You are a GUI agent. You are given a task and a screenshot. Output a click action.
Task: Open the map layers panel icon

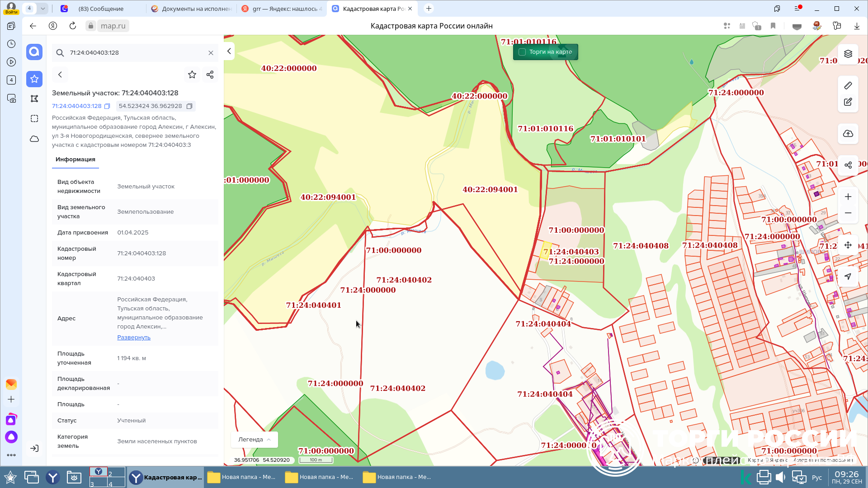(848, 54)
